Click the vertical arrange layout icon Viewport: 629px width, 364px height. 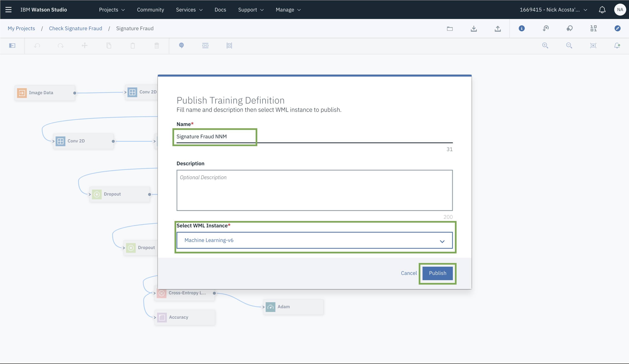pos(229,45)
